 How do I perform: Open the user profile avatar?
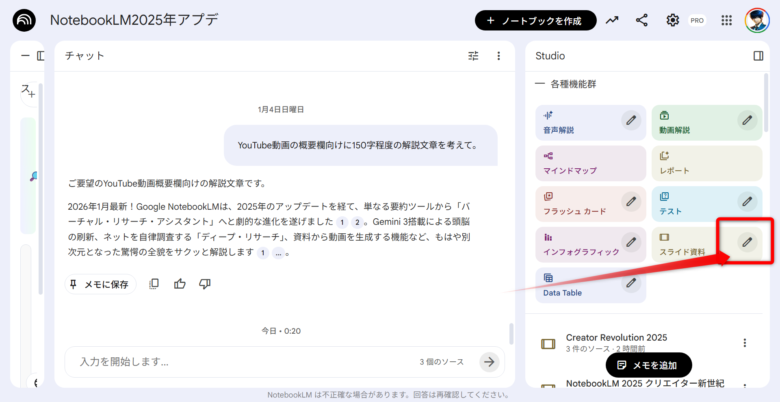(757, 21)
